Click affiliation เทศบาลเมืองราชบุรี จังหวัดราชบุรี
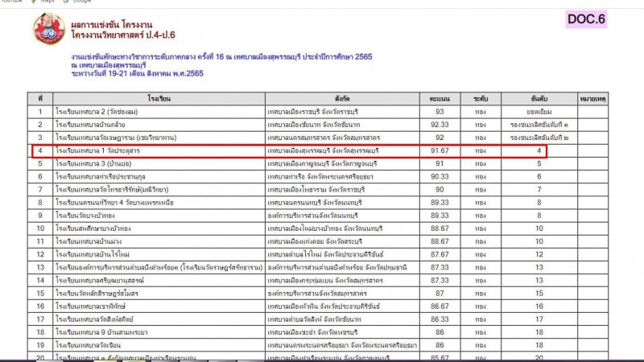 (313, 112)
